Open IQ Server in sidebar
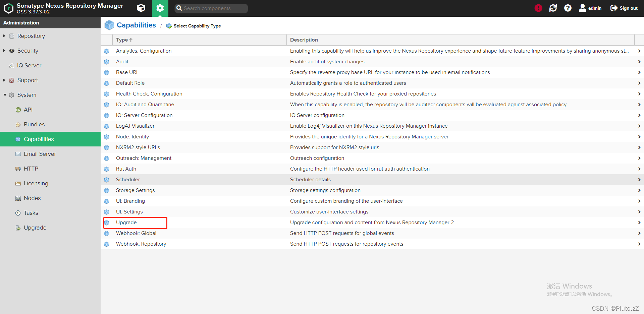644x314 pixels. tap(29, 65)
